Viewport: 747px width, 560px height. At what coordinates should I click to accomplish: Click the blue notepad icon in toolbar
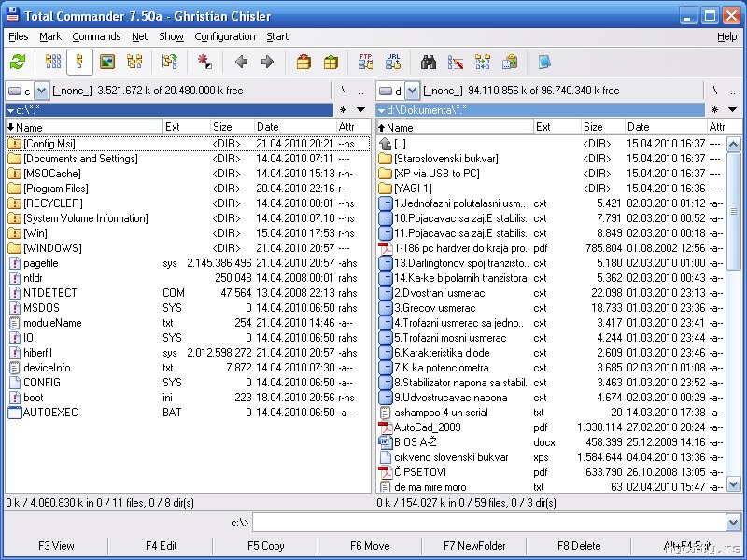coord(544,62)
